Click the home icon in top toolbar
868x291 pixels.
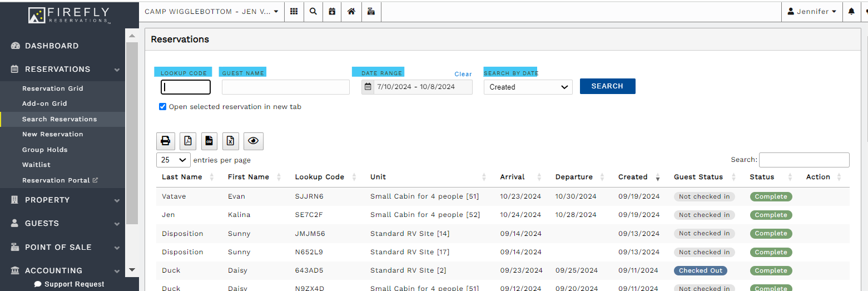pos(351,11)
